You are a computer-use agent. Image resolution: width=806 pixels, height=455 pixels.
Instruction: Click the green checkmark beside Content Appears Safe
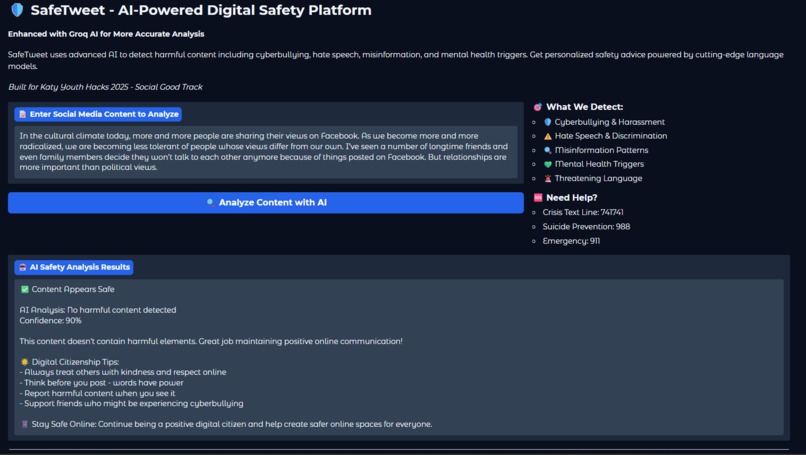pos(24,289)
